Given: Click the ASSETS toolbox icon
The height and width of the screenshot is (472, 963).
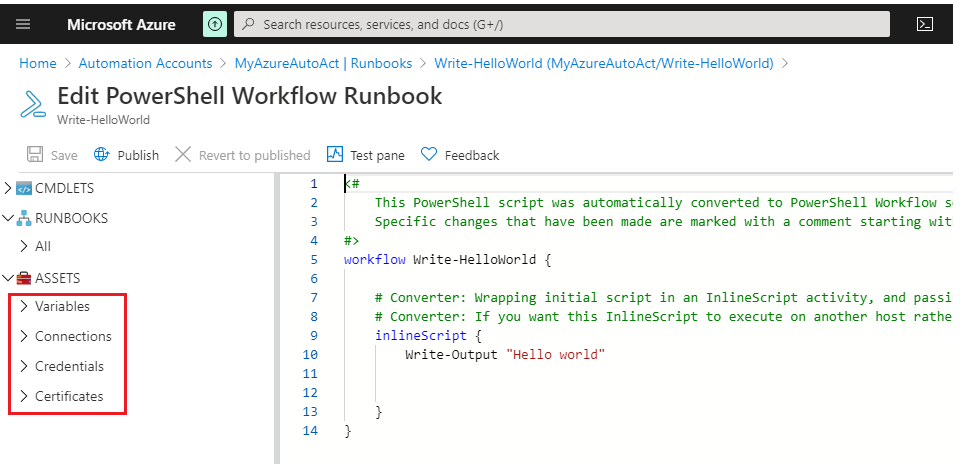Looking at the screenshot, I should (x=23, y=278).
